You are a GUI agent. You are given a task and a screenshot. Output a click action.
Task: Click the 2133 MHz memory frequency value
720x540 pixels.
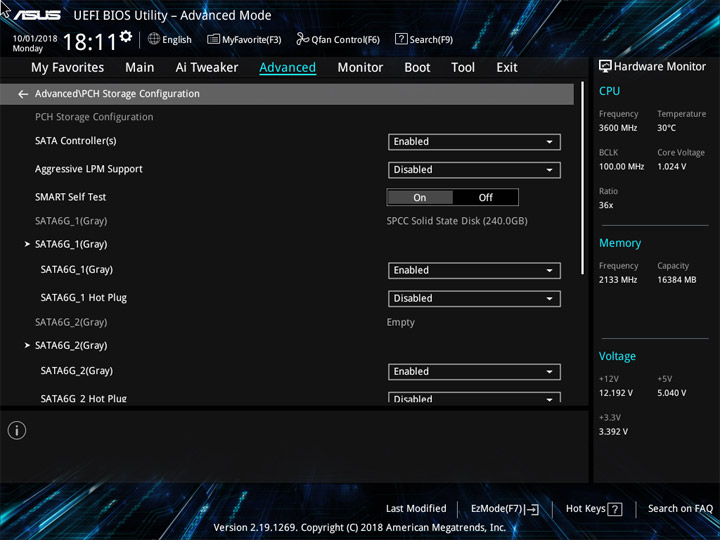[618, 280]
